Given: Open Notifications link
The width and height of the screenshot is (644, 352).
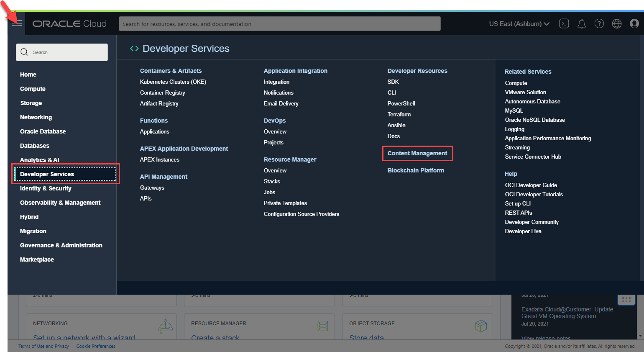Looking at the screenshot, I should (x=279, y=93).
